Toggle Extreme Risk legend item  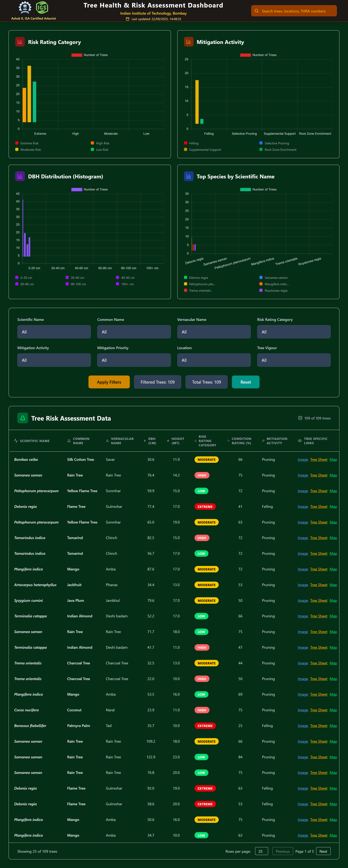(x=27, y=143)
